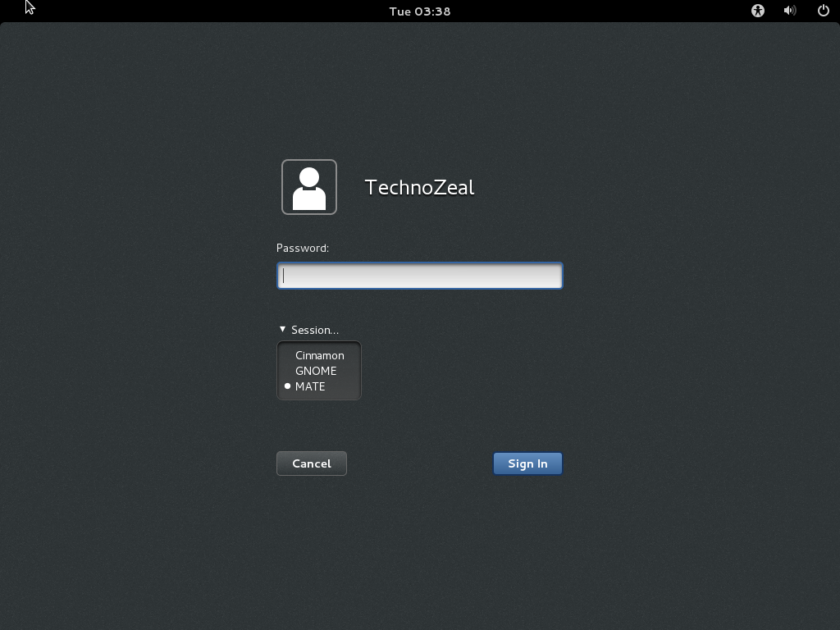Switch session selection to GNOME
Image resolution: width=840 pixels, height=630 pixels.
tap(317, 371)
